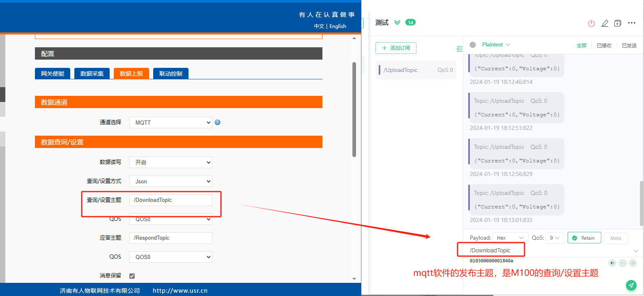Click the Meta button
The image size is (644, 296).
[616, 238]
